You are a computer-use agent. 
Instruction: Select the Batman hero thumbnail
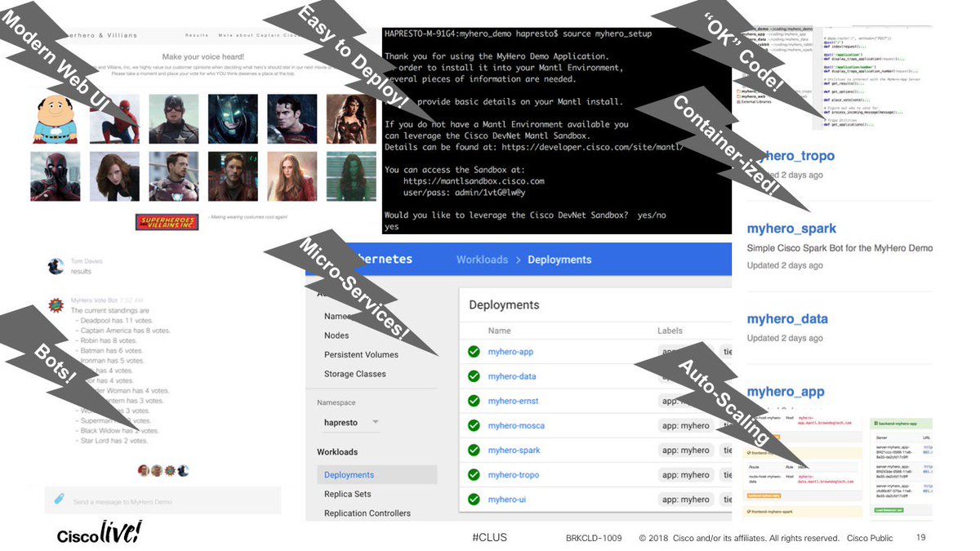pos(233,119)
